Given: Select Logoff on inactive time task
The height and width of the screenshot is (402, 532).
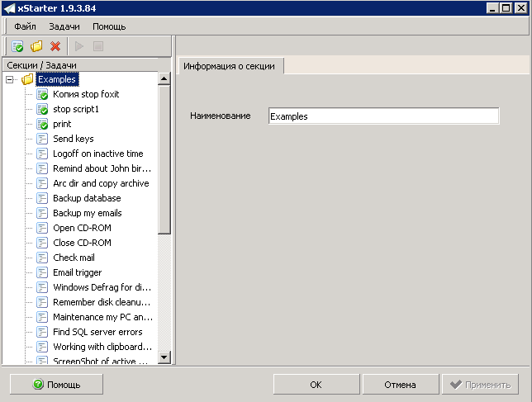Looking at the screenshot, I should point(98,154).
